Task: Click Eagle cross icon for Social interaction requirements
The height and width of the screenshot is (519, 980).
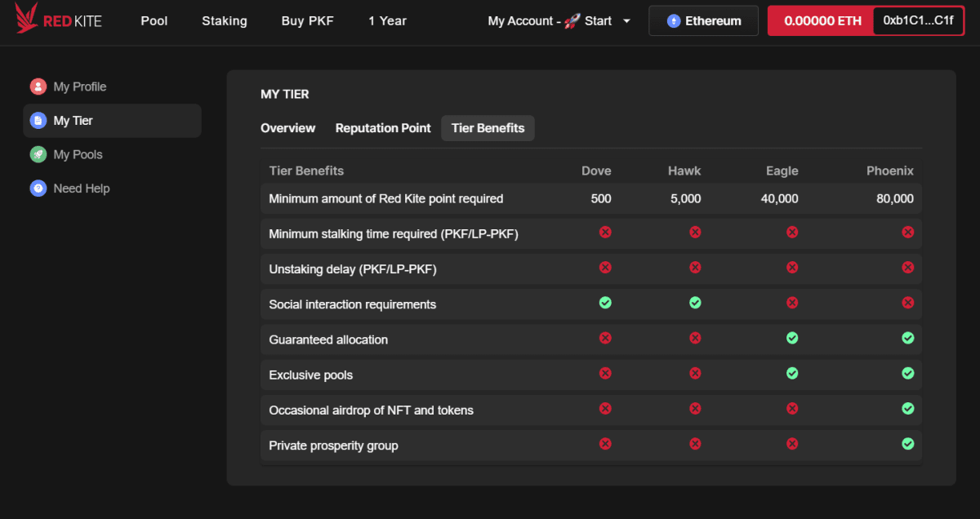Action: click(x=792, y=303)
